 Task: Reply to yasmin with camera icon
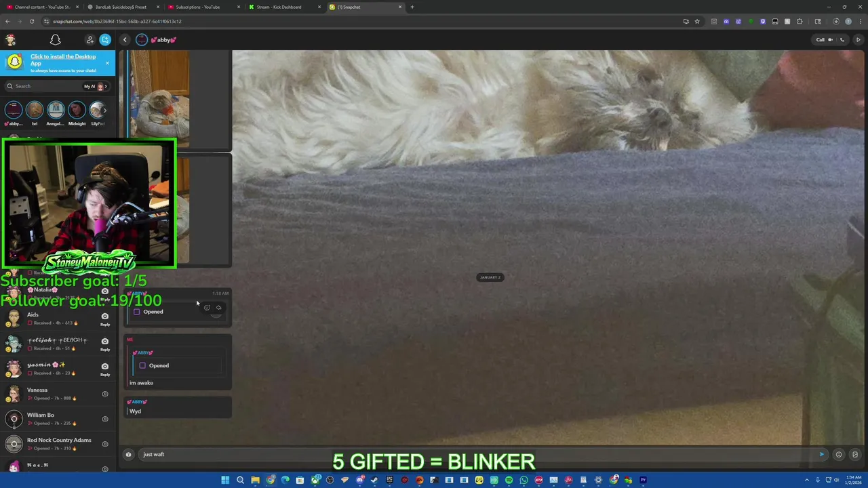105,369
